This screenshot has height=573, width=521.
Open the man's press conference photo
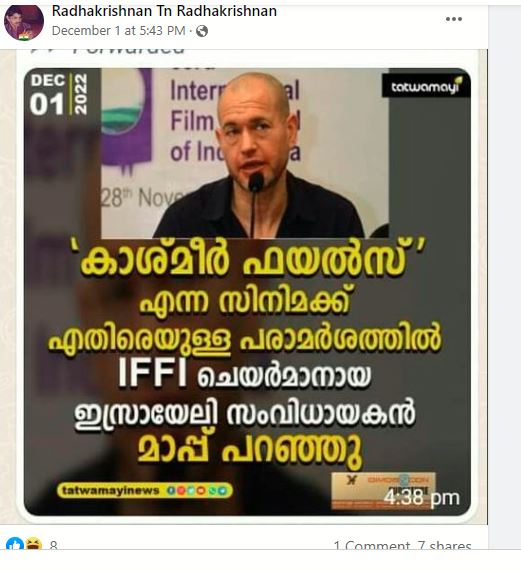click(244, 153)
